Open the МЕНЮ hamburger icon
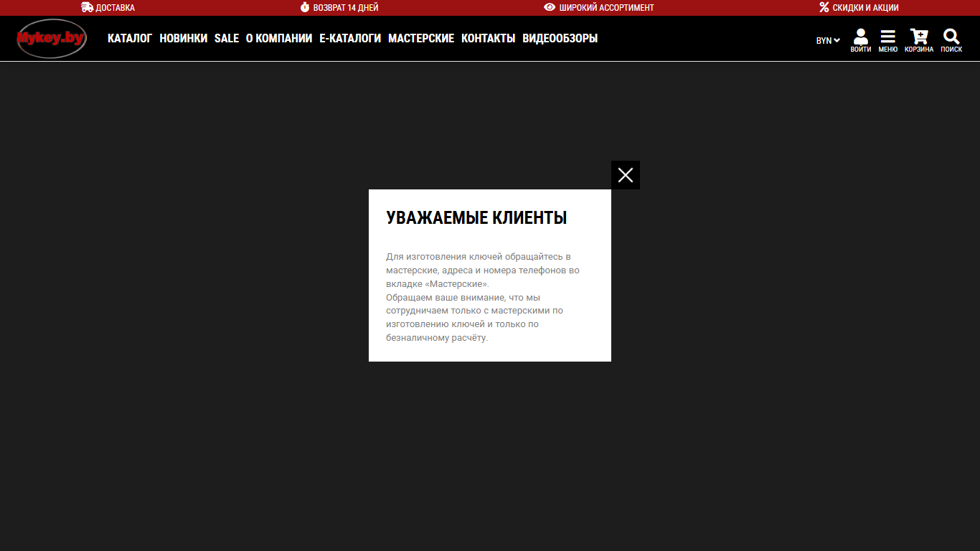Image resolution: width=980 pixels, height=551 pixels. [x=888, y=40]
